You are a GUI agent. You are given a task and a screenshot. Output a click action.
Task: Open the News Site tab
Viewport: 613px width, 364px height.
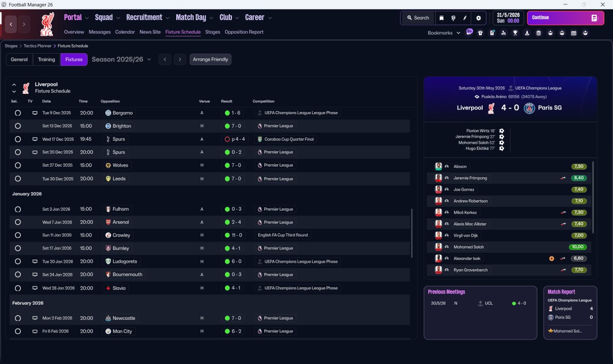[x=150, y=32]
